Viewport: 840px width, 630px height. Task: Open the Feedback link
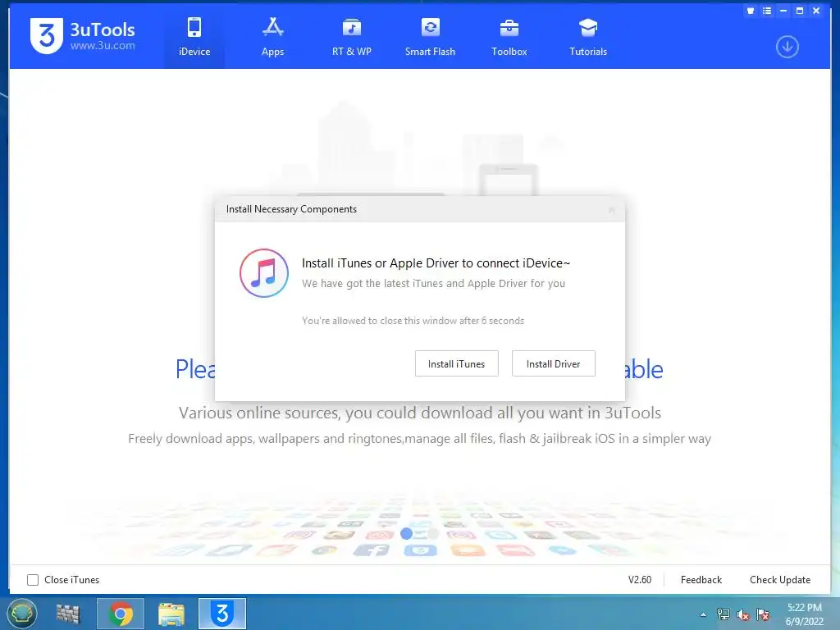coord(701,580)
